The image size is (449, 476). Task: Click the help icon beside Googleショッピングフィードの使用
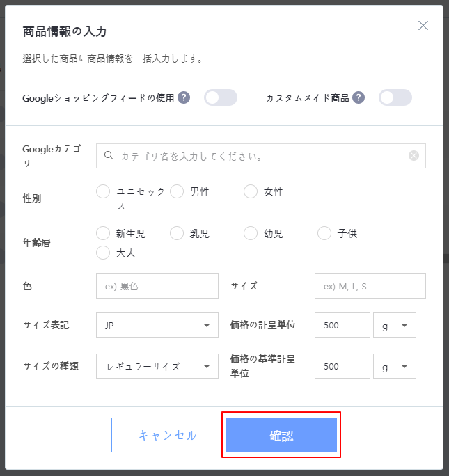tap(184, 97)
